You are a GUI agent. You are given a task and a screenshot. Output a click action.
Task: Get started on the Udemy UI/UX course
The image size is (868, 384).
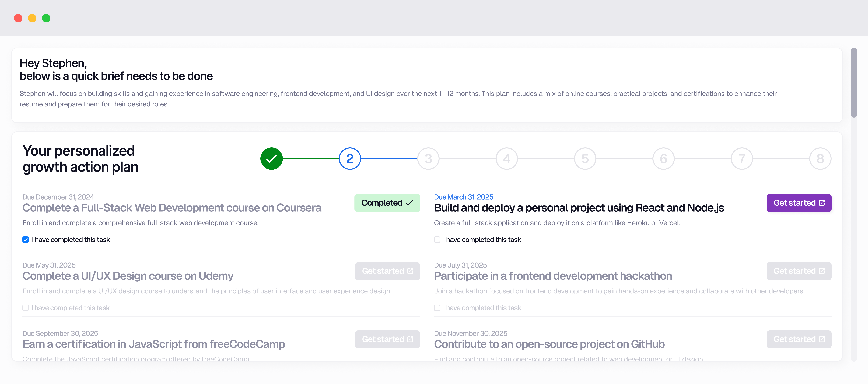tap(387, 271)
